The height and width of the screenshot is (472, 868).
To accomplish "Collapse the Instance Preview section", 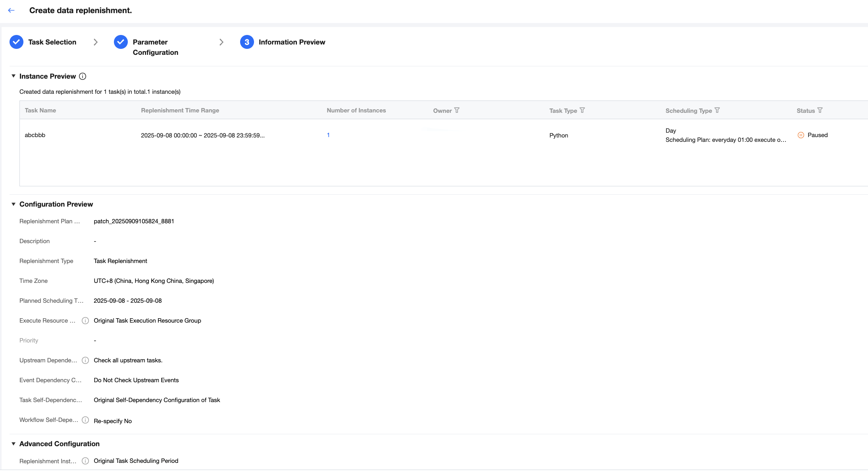I will coord(13,76).
